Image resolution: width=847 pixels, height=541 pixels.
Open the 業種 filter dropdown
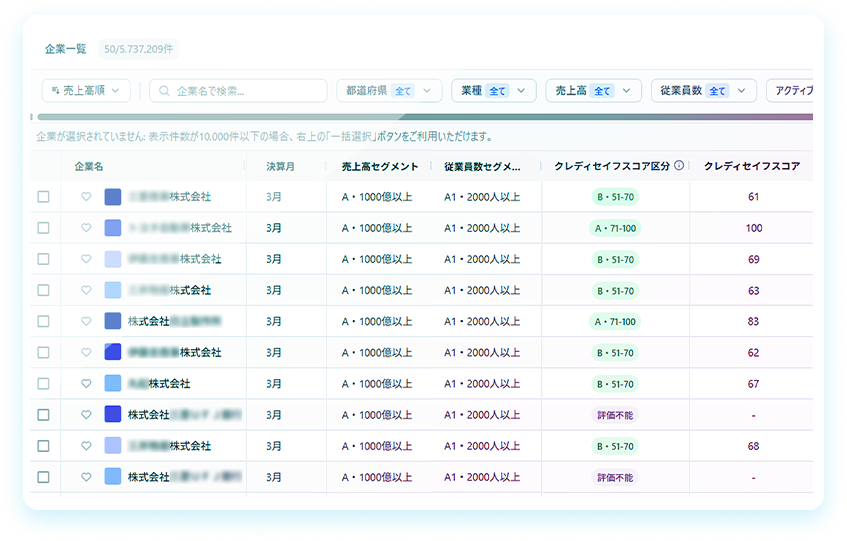tap(494, 91)
